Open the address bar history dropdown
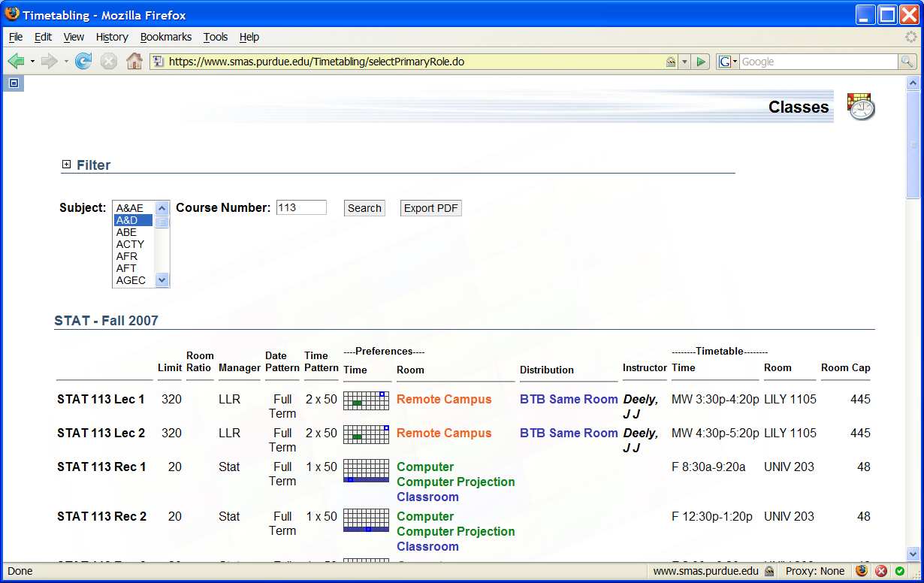Image resolution: width=924 pixels, height=583 pixels. 684,62
